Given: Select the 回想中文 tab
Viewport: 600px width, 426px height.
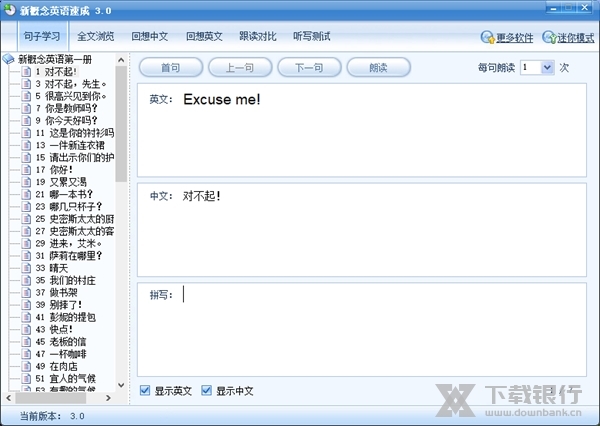Looking at the screenshot, I should point(150,36).
